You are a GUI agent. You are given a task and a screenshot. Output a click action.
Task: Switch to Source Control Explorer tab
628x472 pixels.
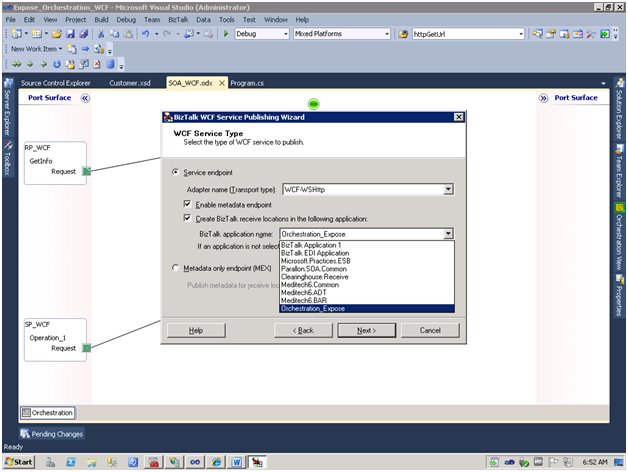[x=56, y=83]
